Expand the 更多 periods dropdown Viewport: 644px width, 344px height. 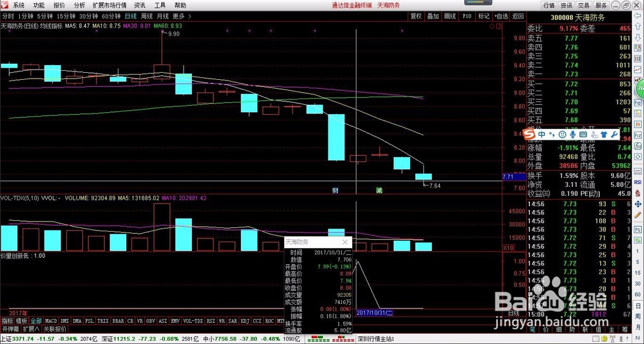click(182, 16)
